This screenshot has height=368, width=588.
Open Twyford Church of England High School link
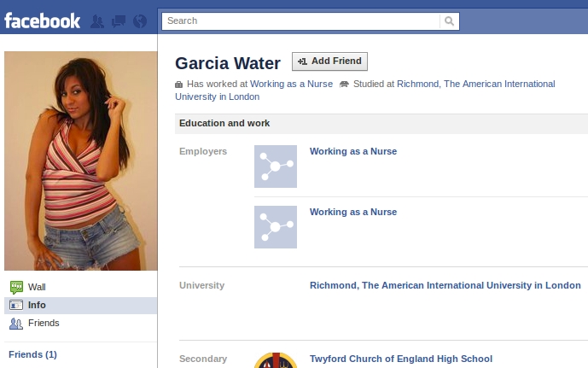[x=401, y=359]
